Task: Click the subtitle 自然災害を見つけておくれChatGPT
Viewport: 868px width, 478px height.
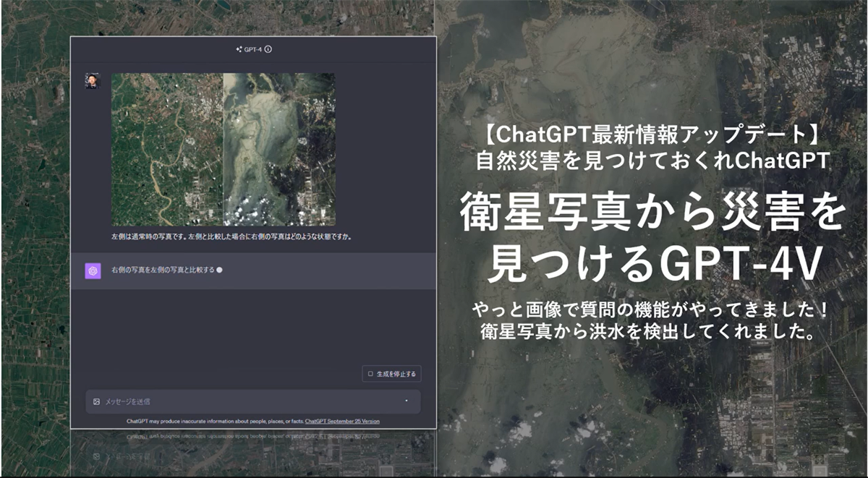Action: click(653, 161)
